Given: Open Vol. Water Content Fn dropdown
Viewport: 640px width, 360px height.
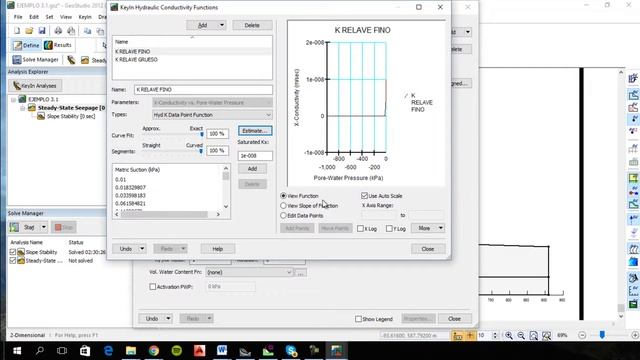Looking at the screenshot, I should click(289, 272).
